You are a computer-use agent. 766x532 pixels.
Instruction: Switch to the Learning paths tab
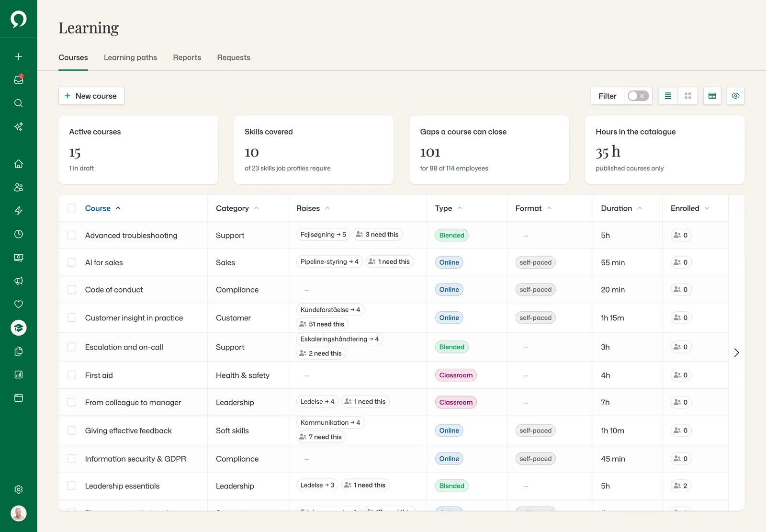(130, 57)
